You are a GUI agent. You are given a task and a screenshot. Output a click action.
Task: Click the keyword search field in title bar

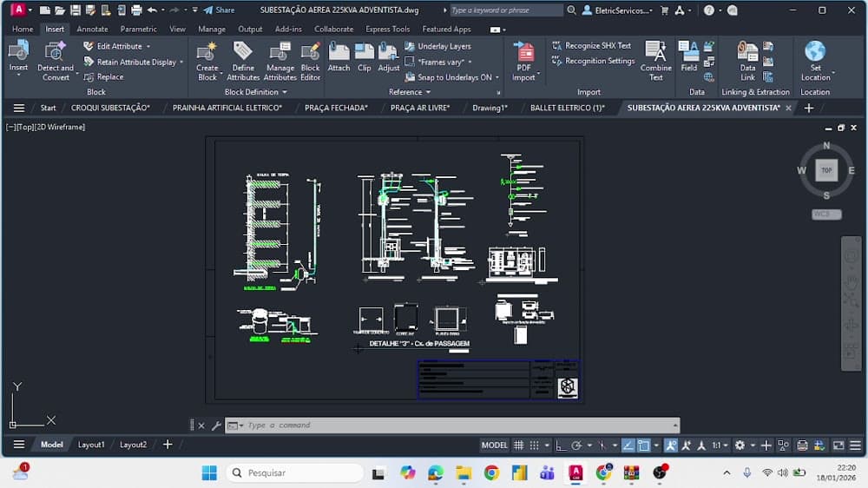[506, 10]
